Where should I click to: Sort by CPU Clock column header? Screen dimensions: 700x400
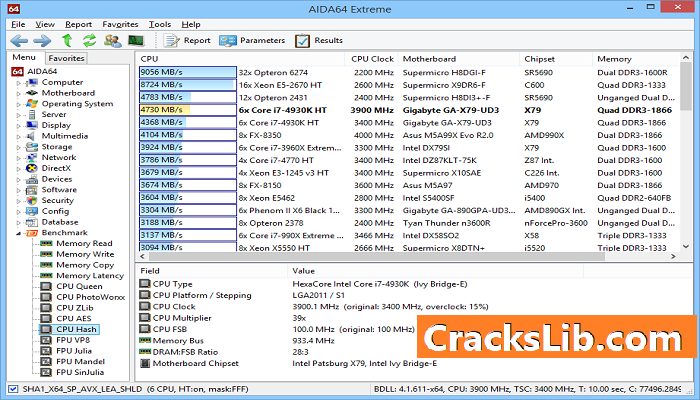[371, 59]
